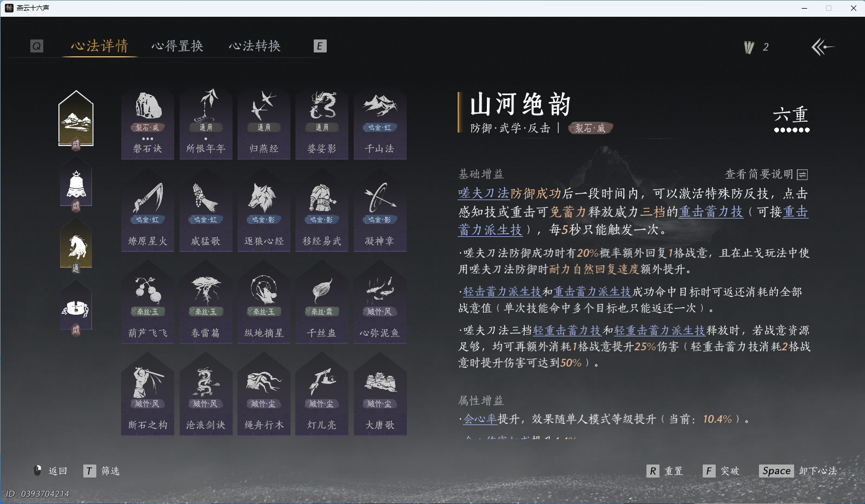The width and height of the screenshot is (865, 504).
Task: Select the equipped drum slot
Action: (x=76, y=308)
